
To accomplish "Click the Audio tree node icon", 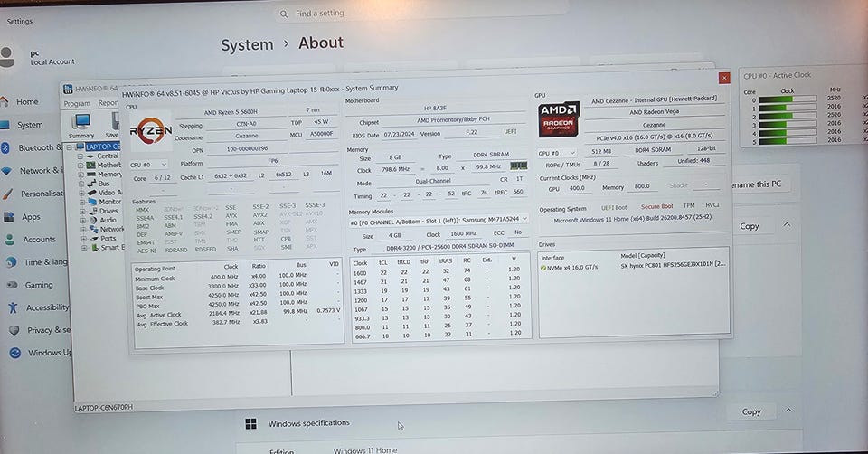I will [92, 220].
